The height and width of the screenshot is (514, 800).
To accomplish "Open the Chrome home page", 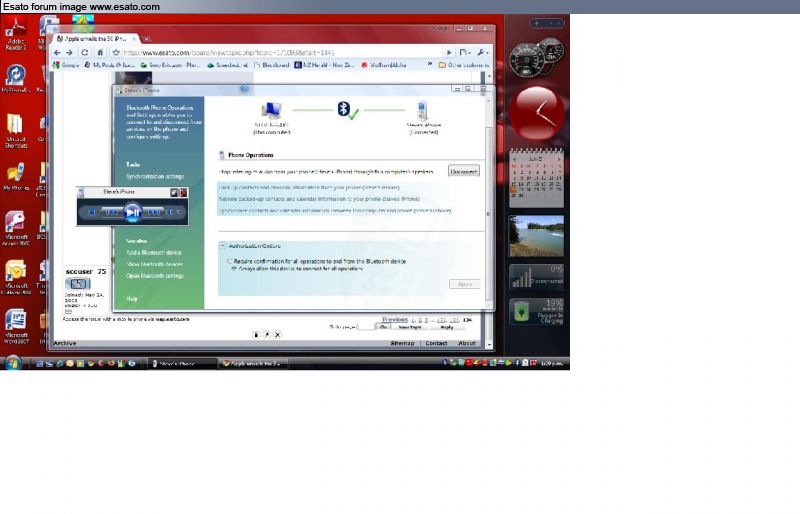I will click(x=100, y=53).
